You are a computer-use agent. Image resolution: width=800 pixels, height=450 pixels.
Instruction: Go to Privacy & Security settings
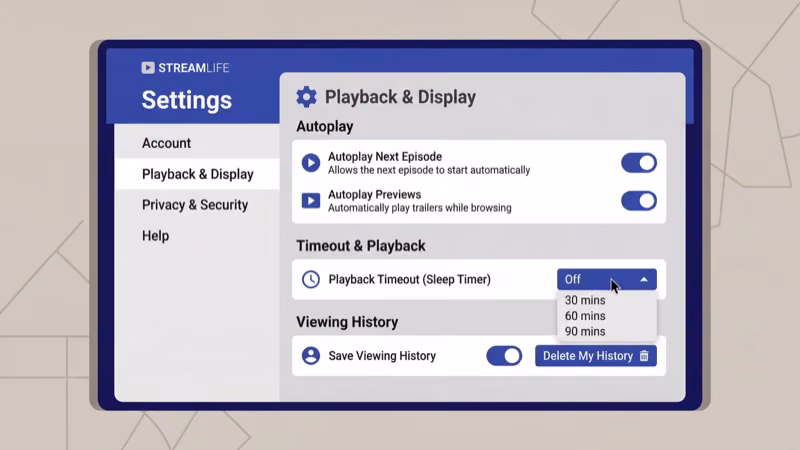(195, 205)
